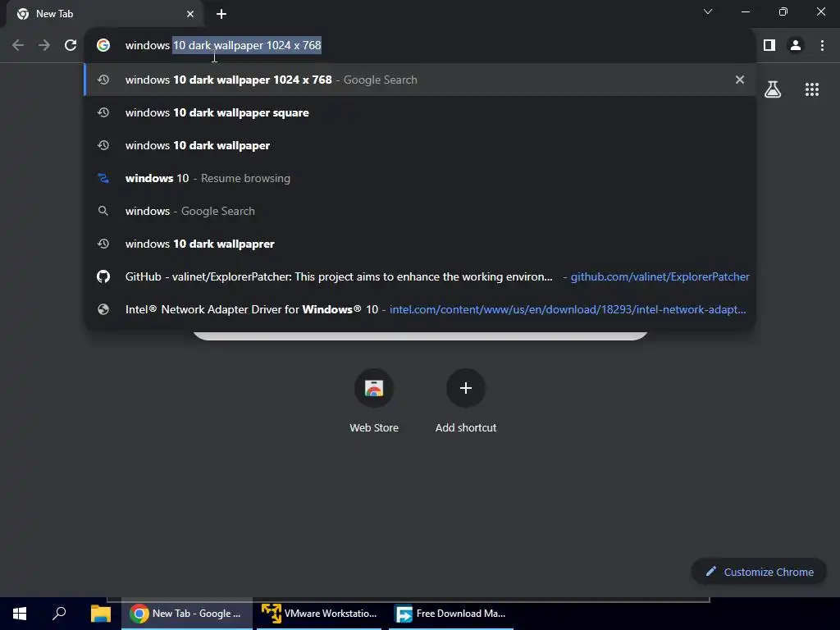Switch to New Tab - Google Chrome taskbar item
840x630 pixels.
186,614
